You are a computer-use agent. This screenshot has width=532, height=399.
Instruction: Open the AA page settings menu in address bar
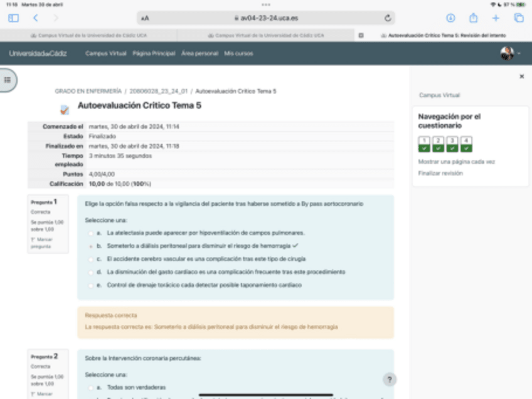pyautogui.click(x=146, y=18)
